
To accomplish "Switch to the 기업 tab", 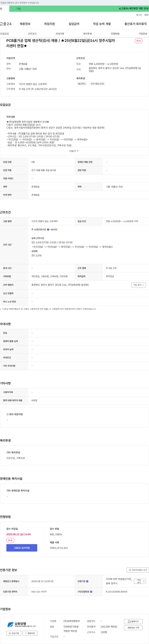I will [18, 9].
